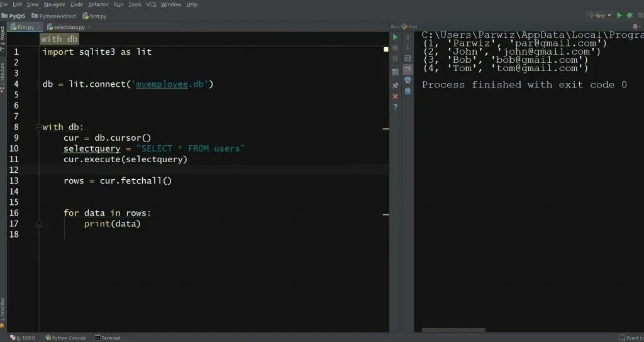Click the John output row in console
Screen dimensions: 644x342
512,52
